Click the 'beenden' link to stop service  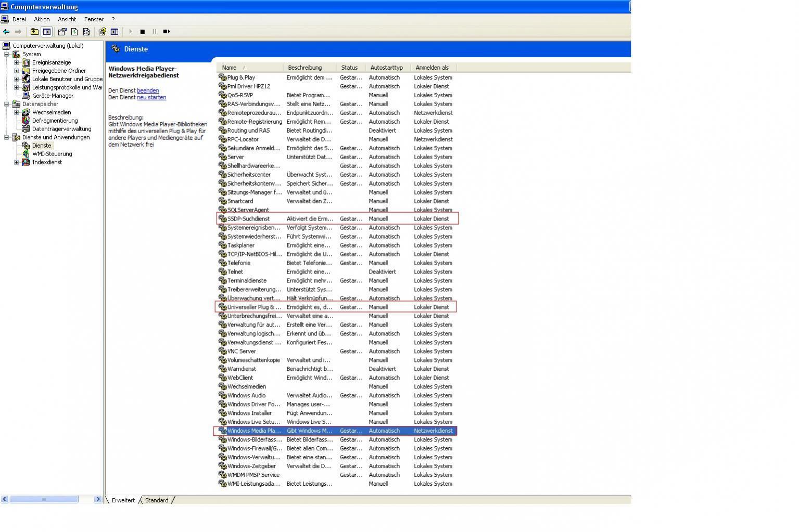148,90
